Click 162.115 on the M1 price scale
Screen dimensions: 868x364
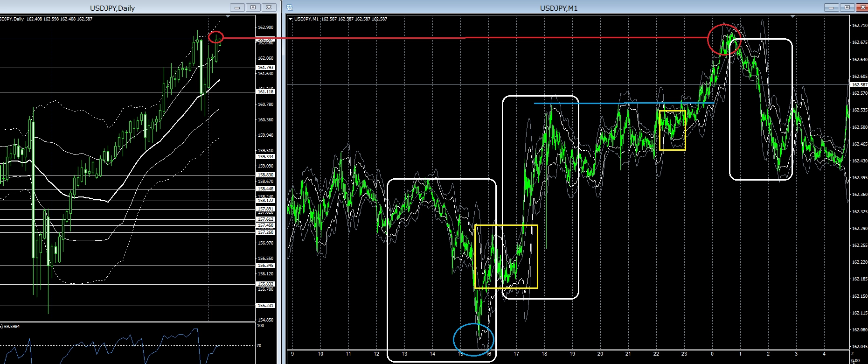tap(860, 313)
